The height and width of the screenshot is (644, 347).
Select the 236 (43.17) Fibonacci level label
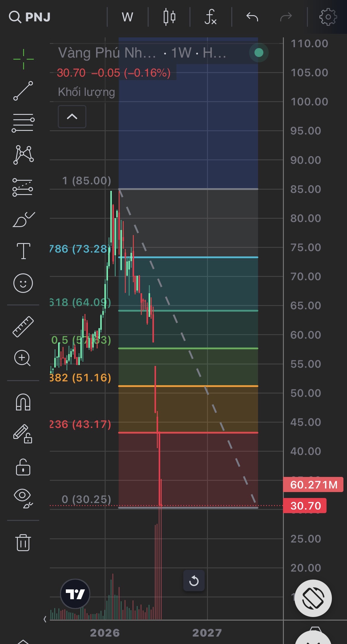[80, 424]
